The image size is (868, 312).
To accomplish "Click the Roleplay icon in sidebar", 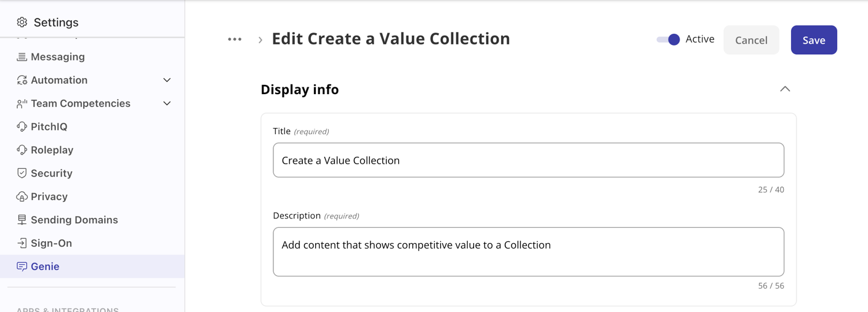I will pyautogui.click(x=22, y=150).
